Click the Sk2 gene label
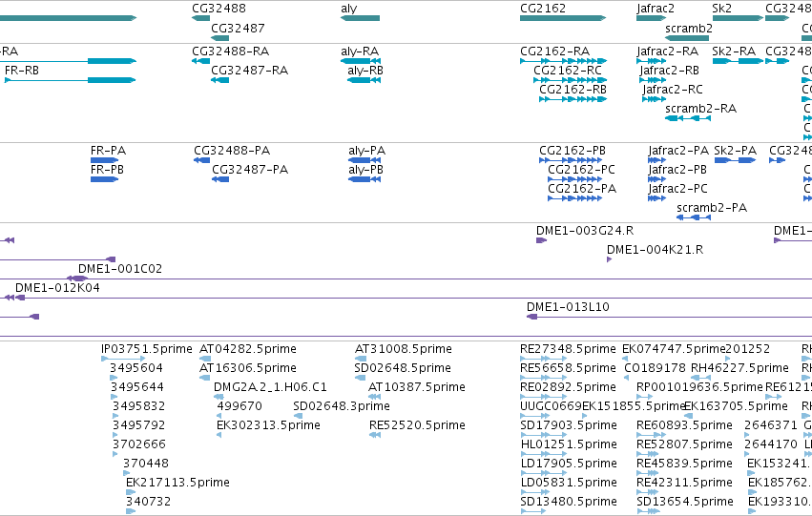 click(x=721, y=9)
